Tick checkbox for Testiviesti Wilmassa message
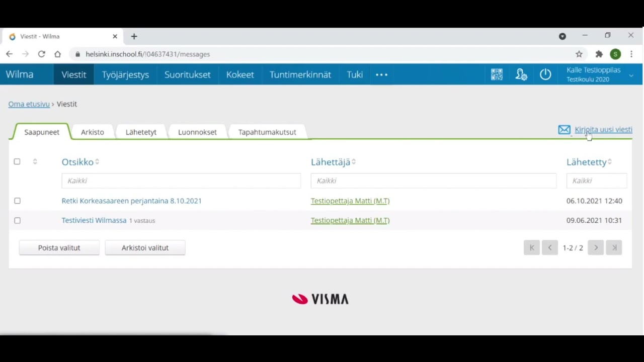644x362 pixels. pyautogui.click(x=17, y=220)
